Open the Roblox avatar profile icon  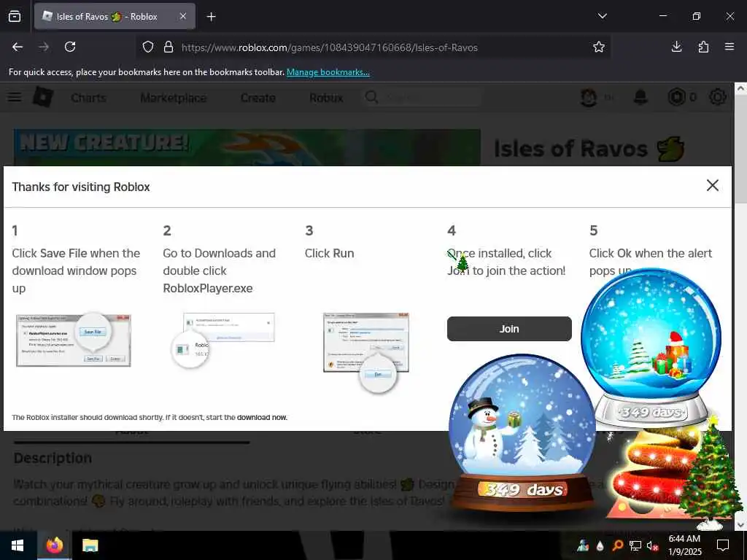pyautogui.click(x=589, y=98)
